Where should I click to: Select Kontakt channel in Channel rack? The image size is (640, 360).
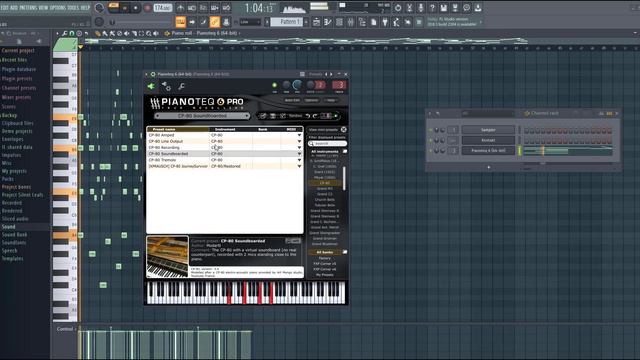click(x=488, y=140)
